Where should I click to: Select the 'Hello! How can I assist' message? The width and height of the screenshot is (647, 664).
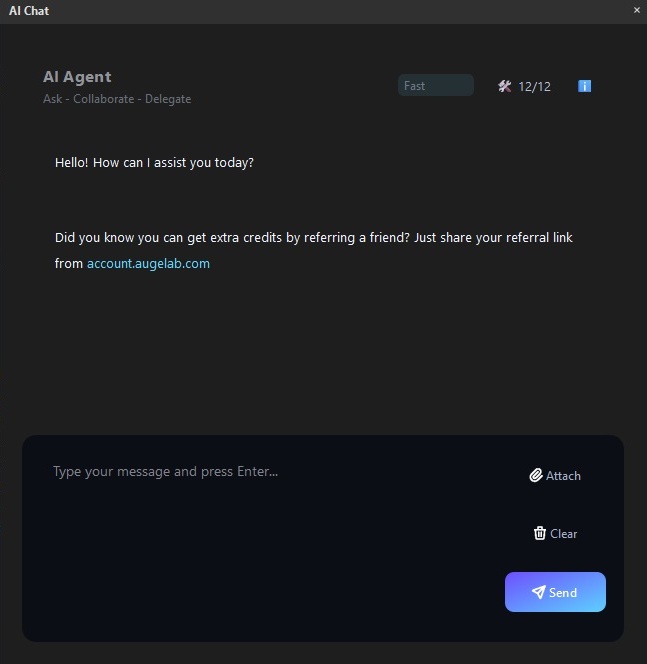point(154,162)
